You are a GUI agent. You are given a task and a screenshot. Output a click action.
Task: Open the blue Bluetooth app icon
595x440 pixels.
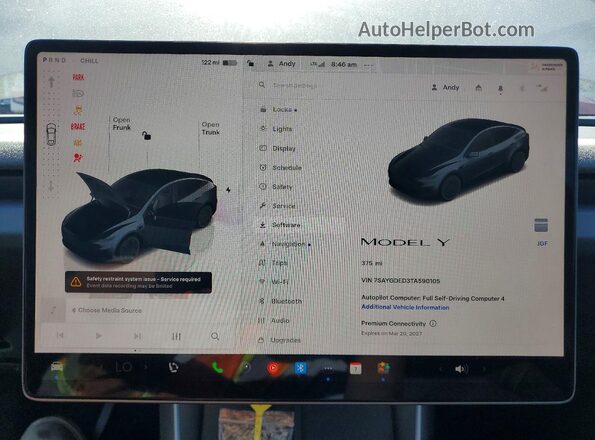[301, 368]
